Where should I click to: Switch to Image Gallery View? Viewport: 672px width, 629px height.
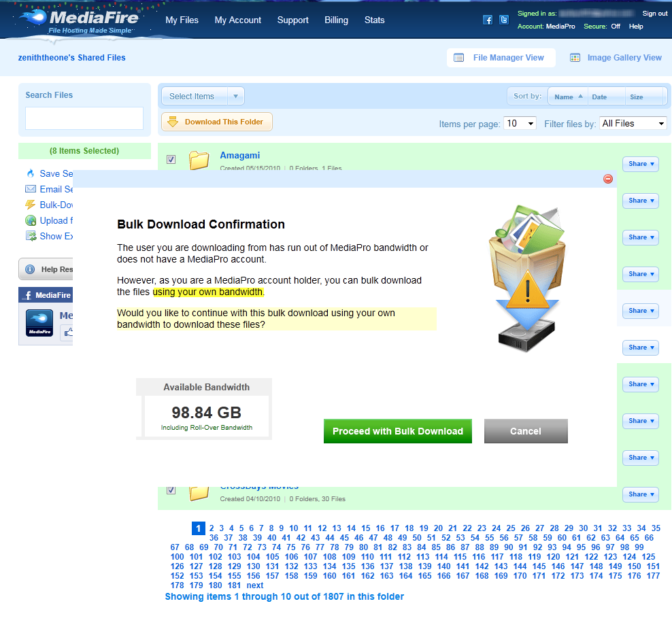pos(616,58)
